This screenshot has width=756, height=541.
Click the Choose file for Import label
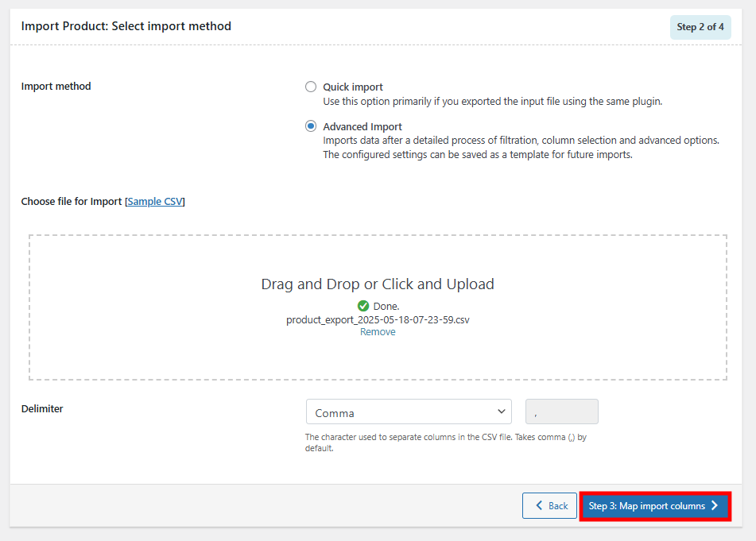[x=72, y=202]
